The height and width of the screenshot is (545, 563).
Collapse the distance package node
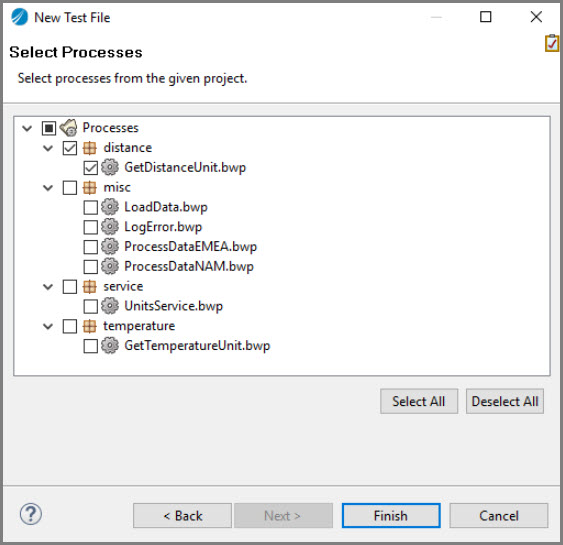(x=48, y=148)
